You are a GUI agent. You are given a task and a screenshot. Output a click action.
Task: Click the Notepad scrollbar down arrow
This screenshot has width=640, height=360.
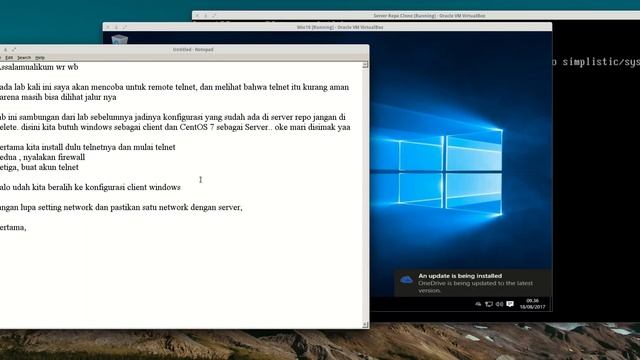click(x=365, y=325)
